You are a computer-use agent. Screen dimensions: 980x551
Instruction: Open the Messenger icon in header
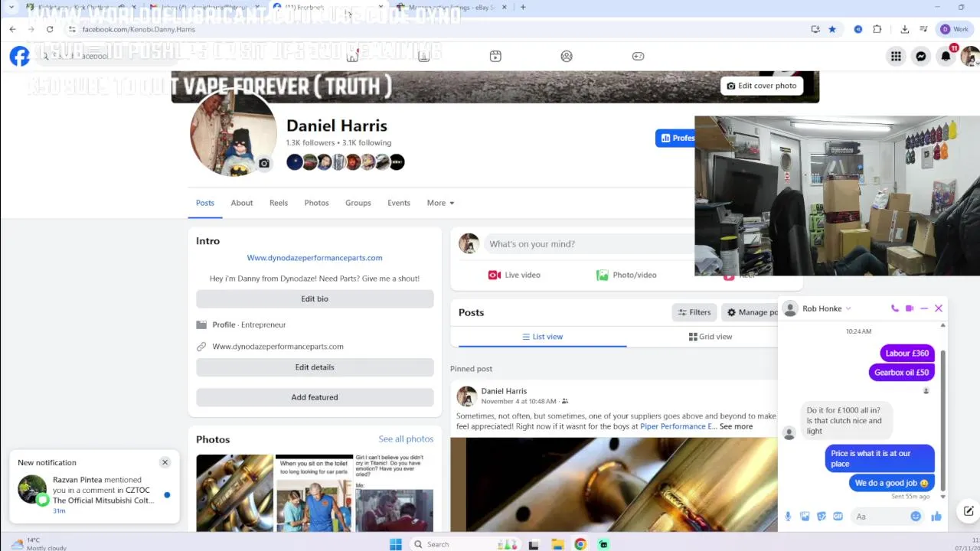click(x=921, y=56)
